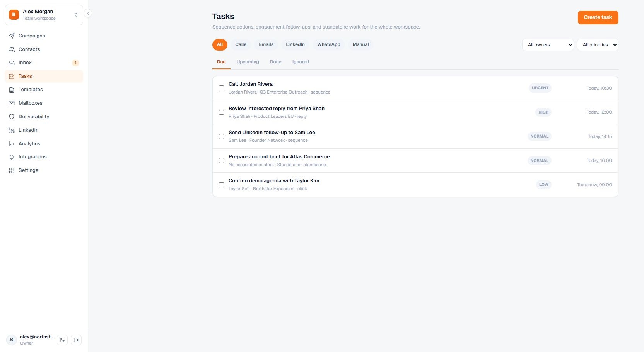Click the Integrations plug icon

click(x=12, y=157)
